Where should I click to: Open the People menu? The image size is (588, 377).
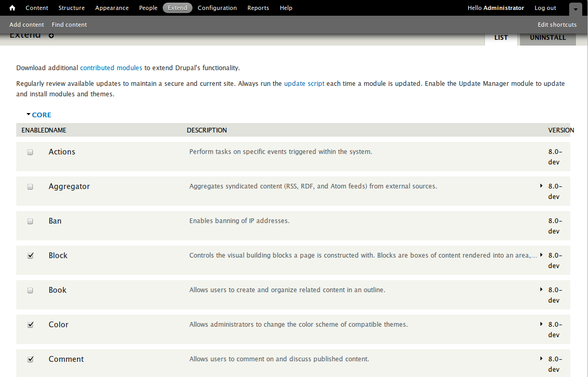pos(148,8)
